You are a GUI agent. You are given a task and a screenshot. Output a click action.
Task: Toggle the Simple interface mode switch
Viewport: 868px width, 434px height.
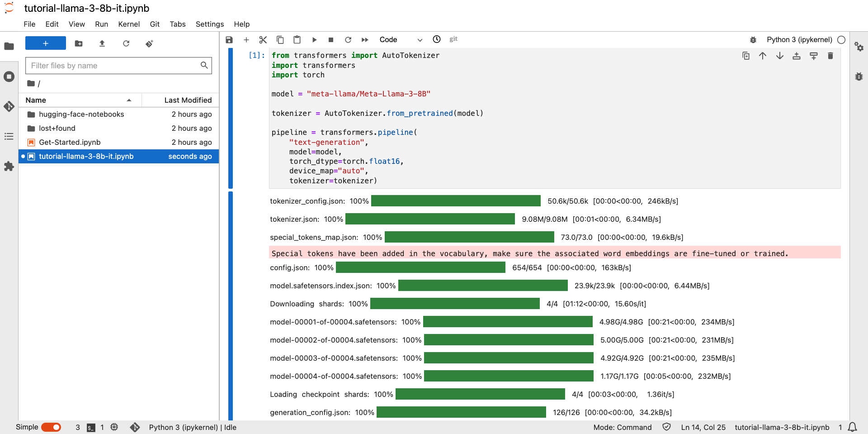pos(51,427)
